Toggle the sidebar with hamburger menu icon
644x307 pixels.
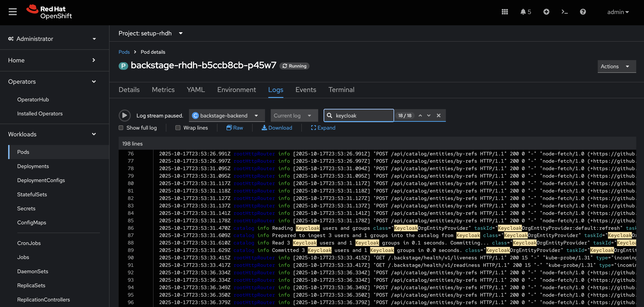(x=12, y=11)
